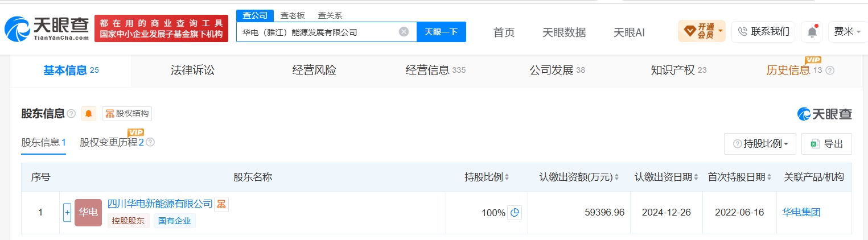Click the 2022-06-16 date cell

739,213
